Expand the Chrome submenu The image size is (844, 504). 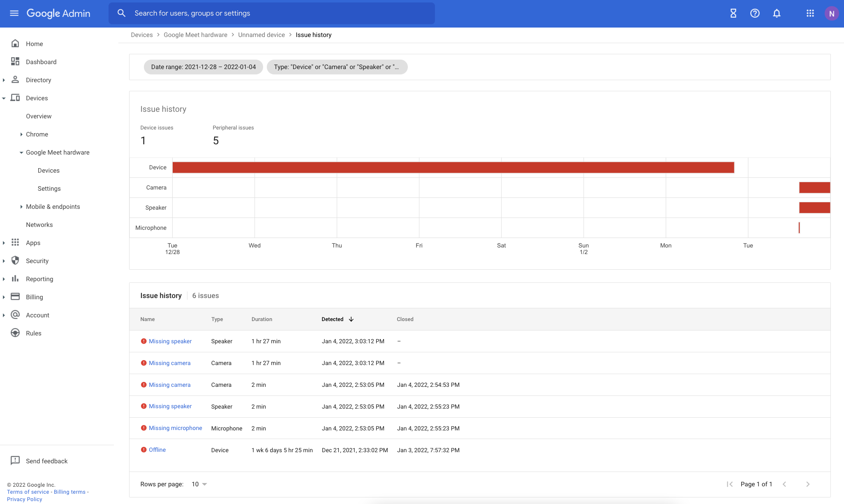(x=21, y=134)
